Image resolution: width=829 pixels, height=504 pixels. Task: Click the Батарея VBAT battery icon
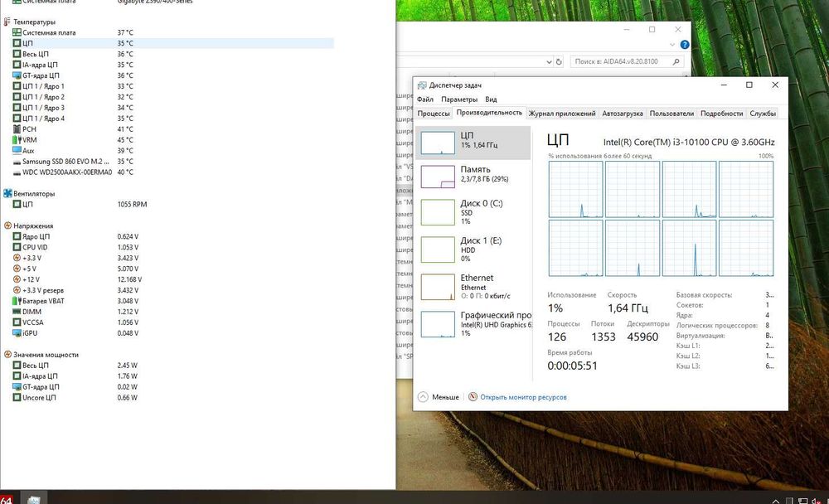click(17, 301)
